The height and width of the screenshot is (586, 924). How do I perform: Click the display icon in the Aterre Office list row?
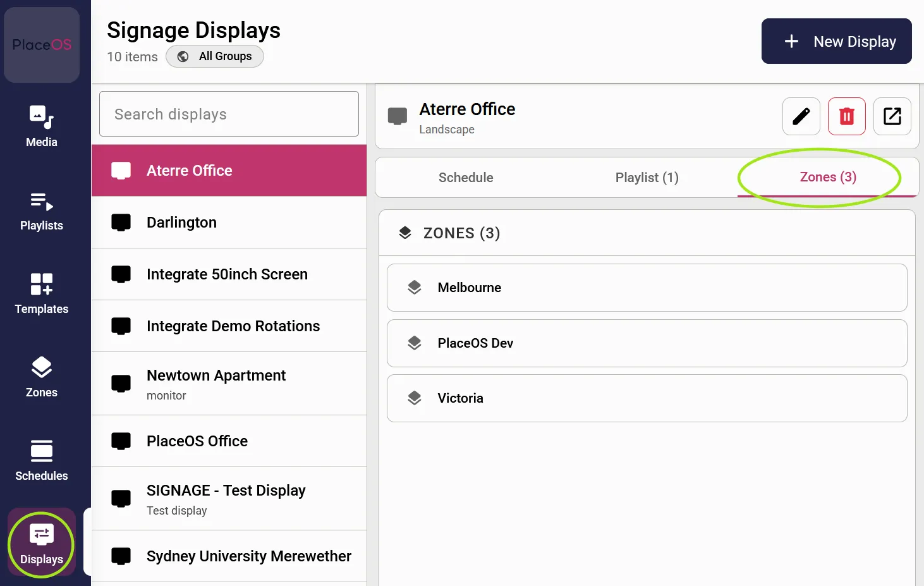click(x=121, y=171)
